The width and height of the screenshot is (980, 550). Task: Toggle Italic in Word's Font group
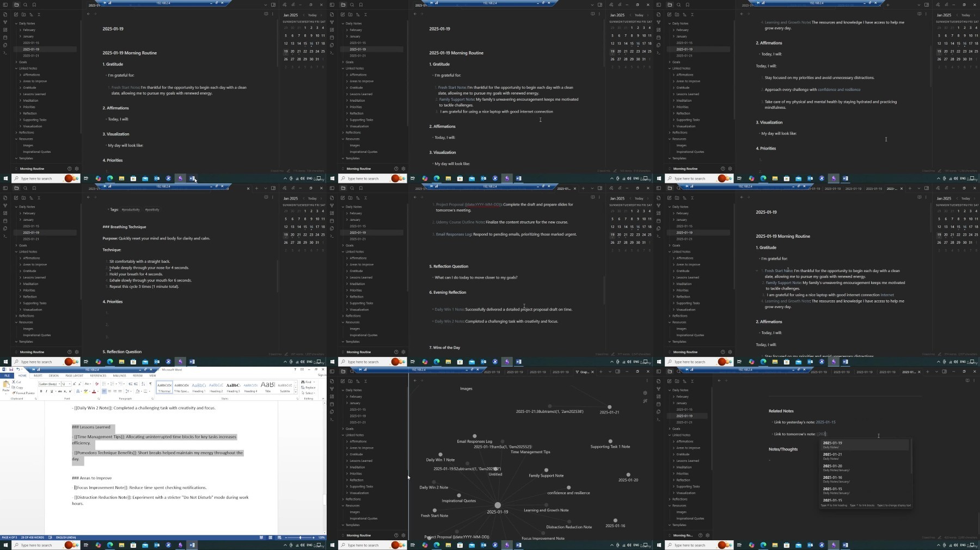point(46,391)
